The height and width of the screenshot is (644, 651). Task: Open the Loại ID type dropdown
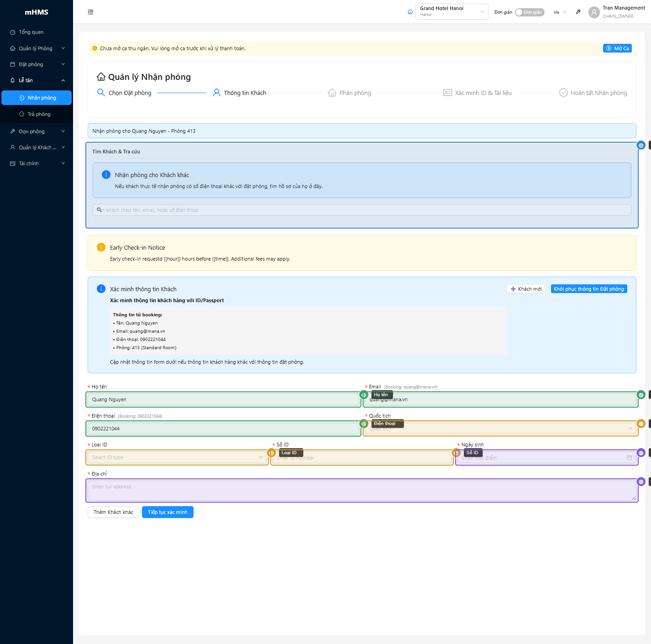click(x=177, y=457)
